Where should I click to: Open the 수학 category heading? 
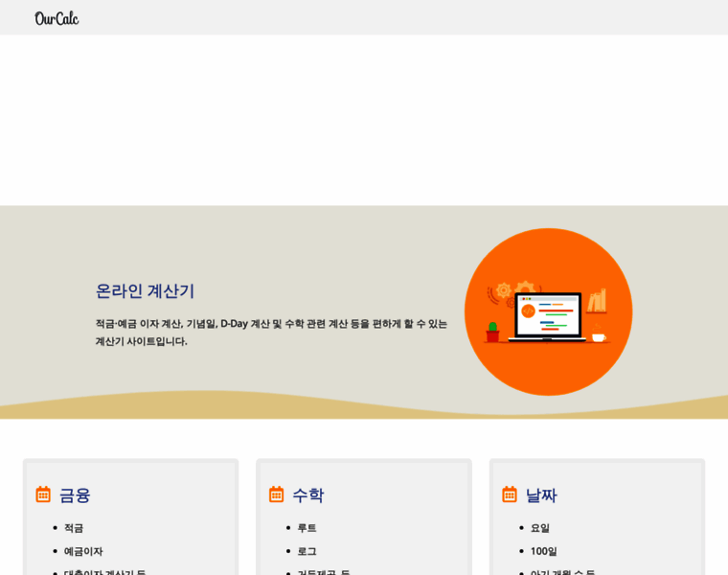tap(307, 495)
